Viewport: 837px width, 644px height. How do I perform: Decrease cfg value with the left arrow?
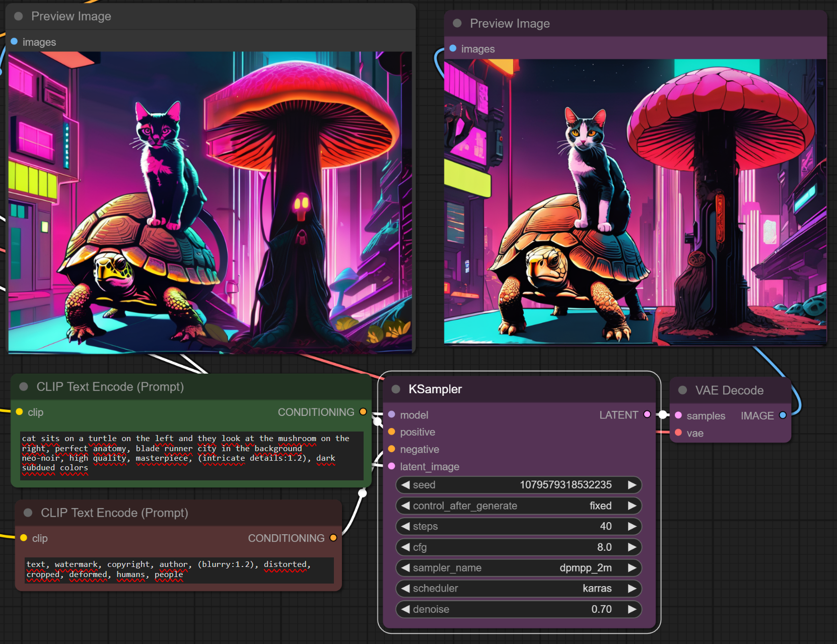(x=405, y=547)
